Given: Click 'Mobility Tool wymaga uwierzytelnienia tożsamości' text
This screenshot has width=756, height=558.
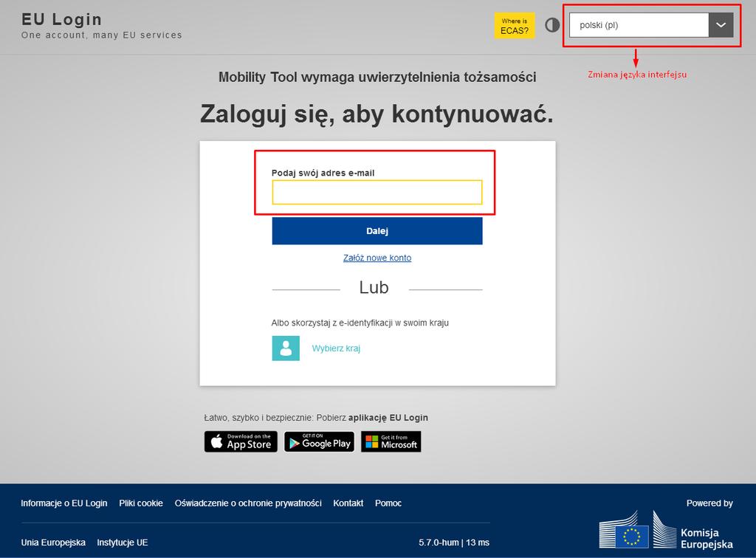Looking at the screenshot, I should point(377,77).
